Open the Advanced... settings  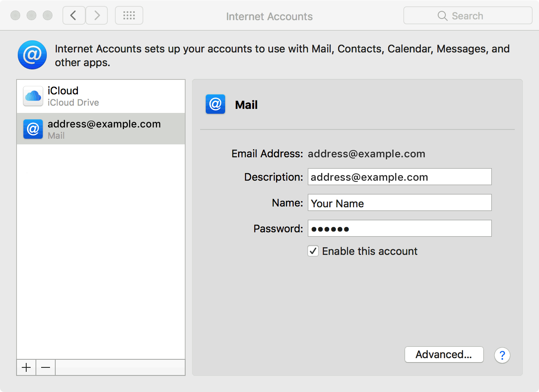pyautogui.click(x=444, y=354)
